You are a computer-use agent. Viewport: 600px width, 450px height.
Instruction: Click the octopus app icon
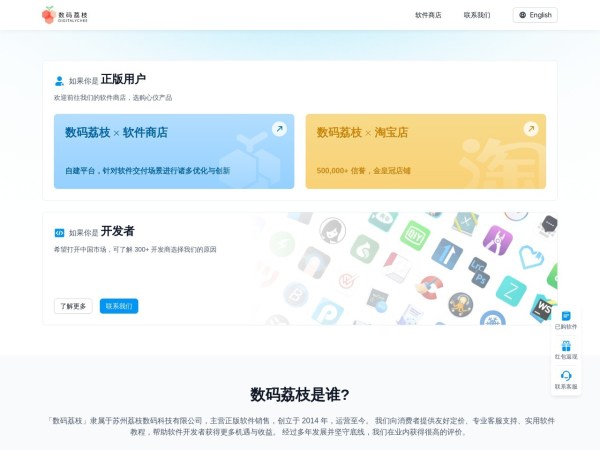click(x=460, y=304)
